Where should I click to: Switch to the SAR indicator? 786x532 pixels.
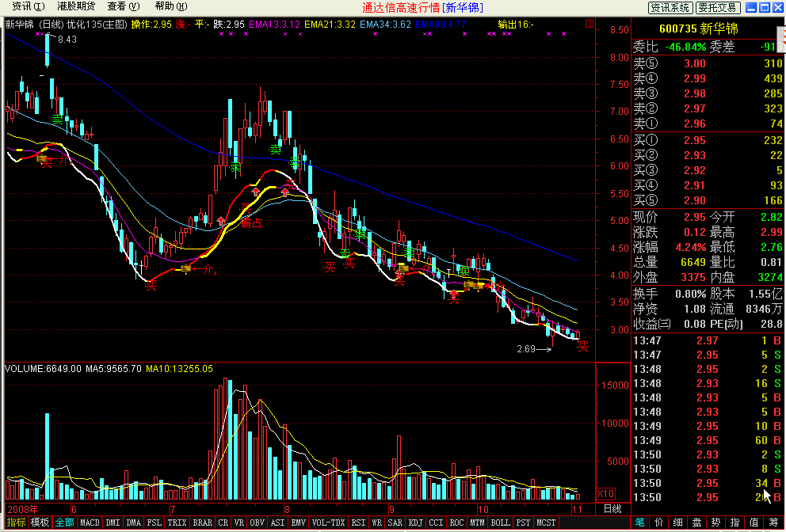395,522
